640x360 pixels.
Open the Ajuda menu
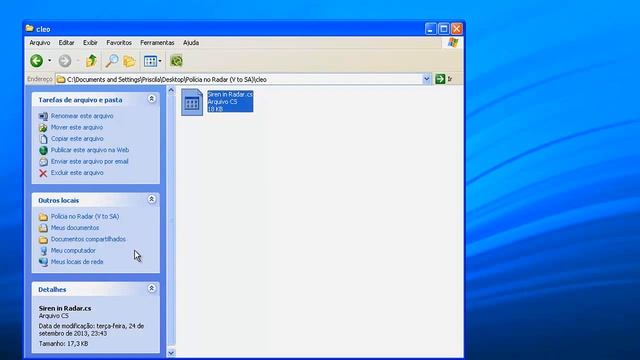click(x=191, y=42)
